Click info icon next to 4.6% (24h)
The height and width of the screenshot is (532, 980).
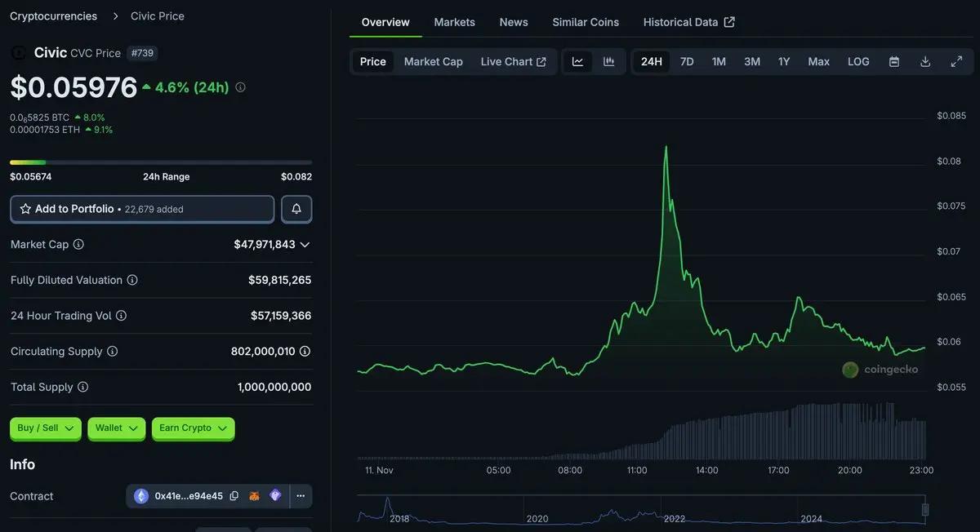(240, 87)
